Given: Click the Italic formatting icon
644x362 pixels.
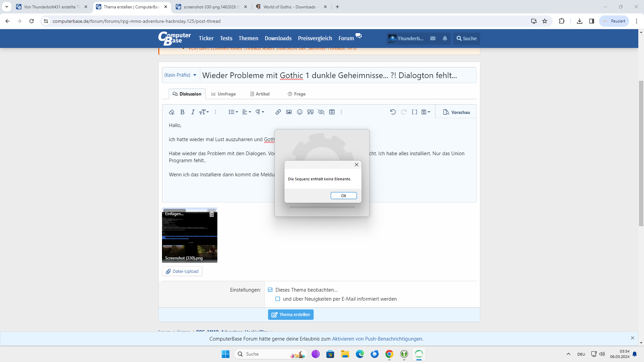Looking at the screenshot, I should 193,112.
